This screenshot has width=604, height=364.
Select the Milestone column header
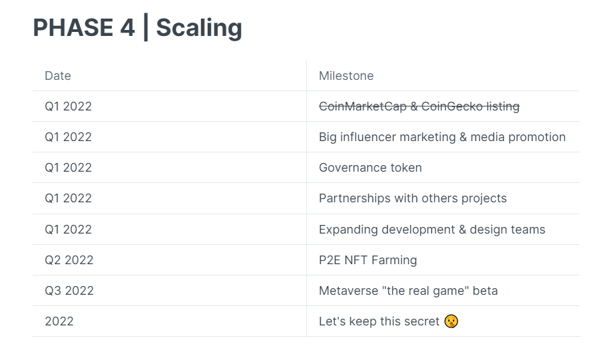[346, 76]
